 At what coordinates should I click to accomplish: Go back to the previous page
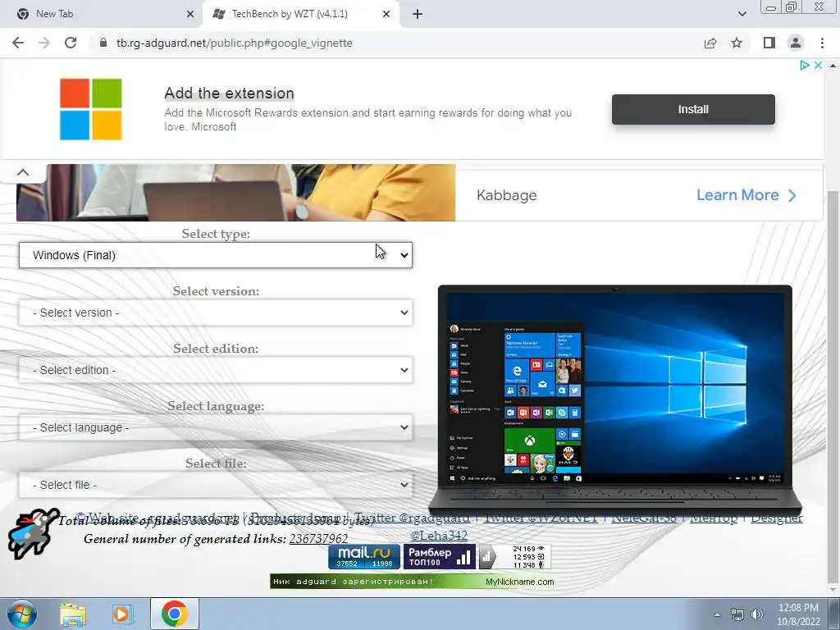pos(18,43)
